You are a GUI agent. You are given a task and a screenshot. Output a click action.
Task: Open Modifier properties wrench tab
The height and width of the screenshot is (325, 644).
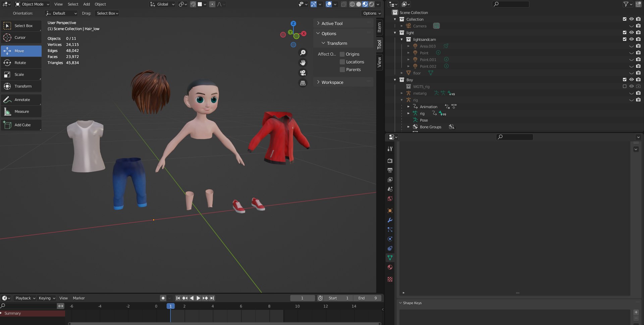pyautogui.click(x=390, y=220)
